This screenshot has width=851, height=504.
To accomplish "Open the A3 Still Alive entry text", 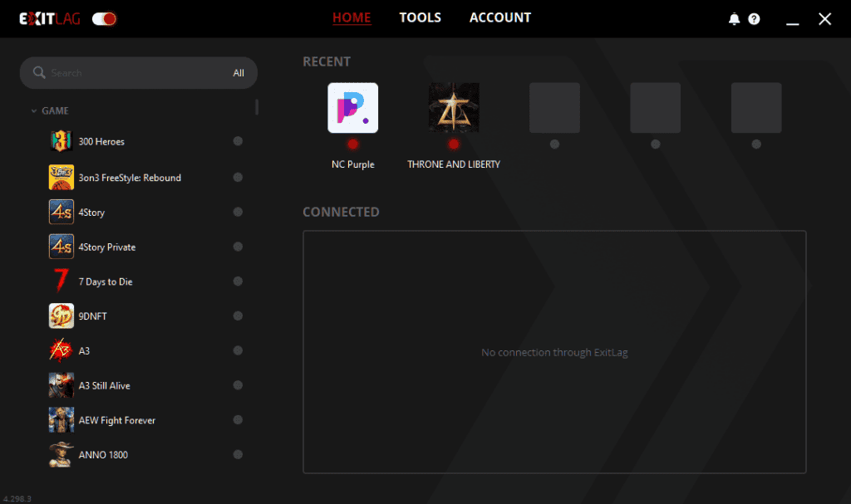I will pyautogui.click(x=104, y=386).
